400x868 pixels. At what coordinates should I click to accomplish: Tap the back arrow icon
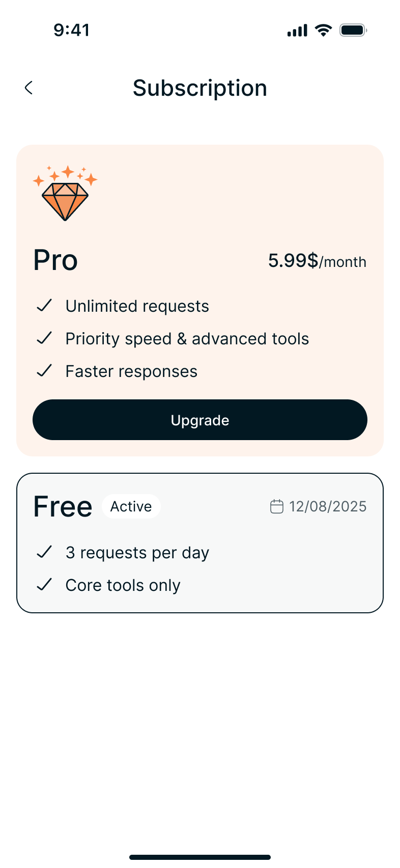pyautogui.click(x=29, y=88)
